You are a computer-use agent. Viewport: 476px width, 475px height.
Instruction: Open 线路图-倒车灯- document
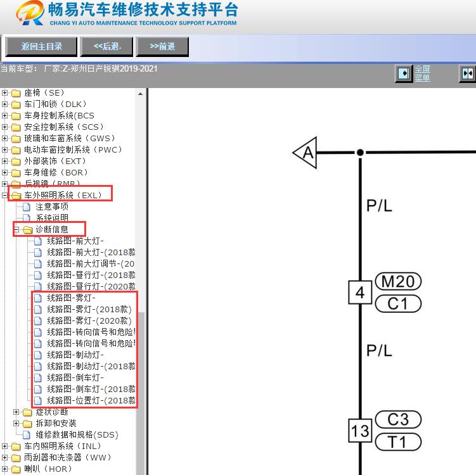click(75, 378)
